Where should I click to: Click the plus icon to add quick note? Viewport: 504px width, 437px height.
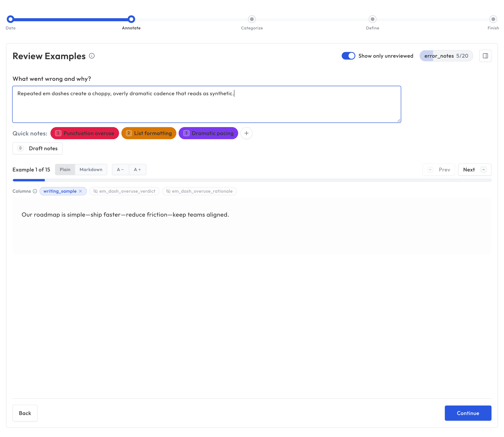tap(246, 133)
